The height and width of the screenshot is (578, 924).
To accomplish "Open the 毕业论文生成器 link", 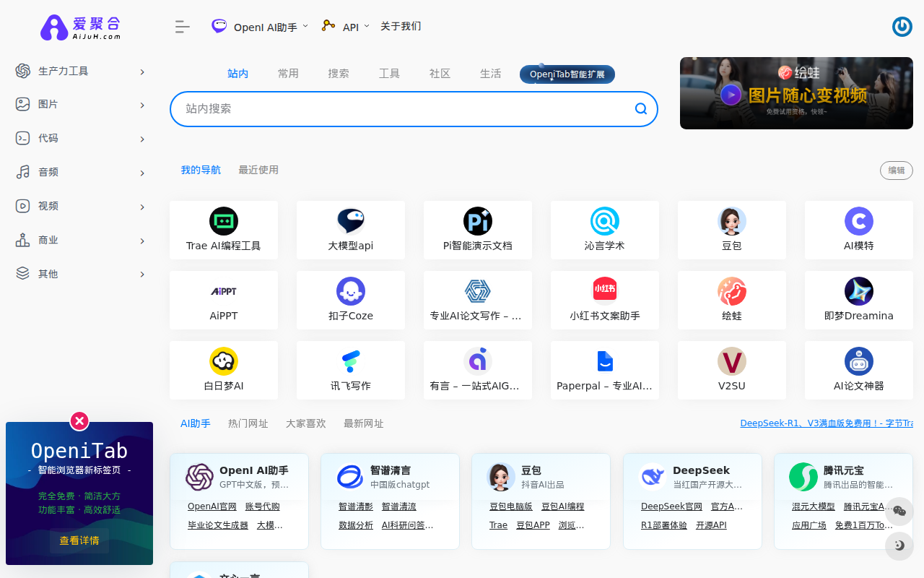I will coord(218,525).
